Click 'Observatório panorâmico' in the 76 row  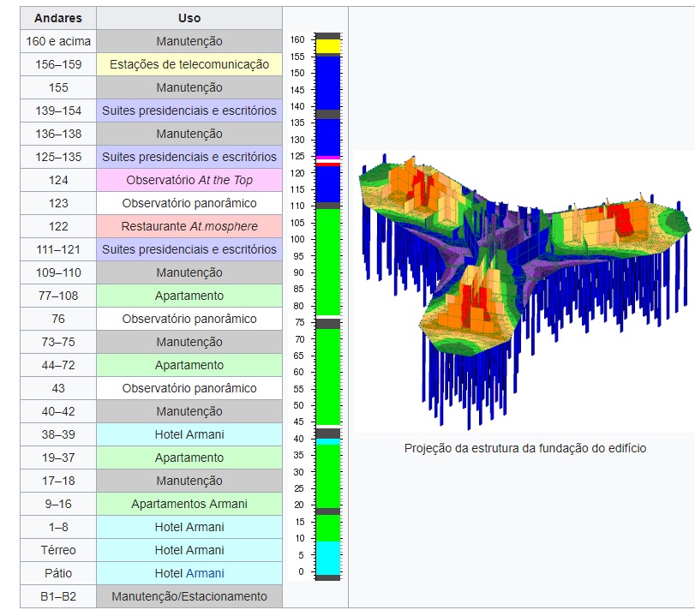(189, 319)
